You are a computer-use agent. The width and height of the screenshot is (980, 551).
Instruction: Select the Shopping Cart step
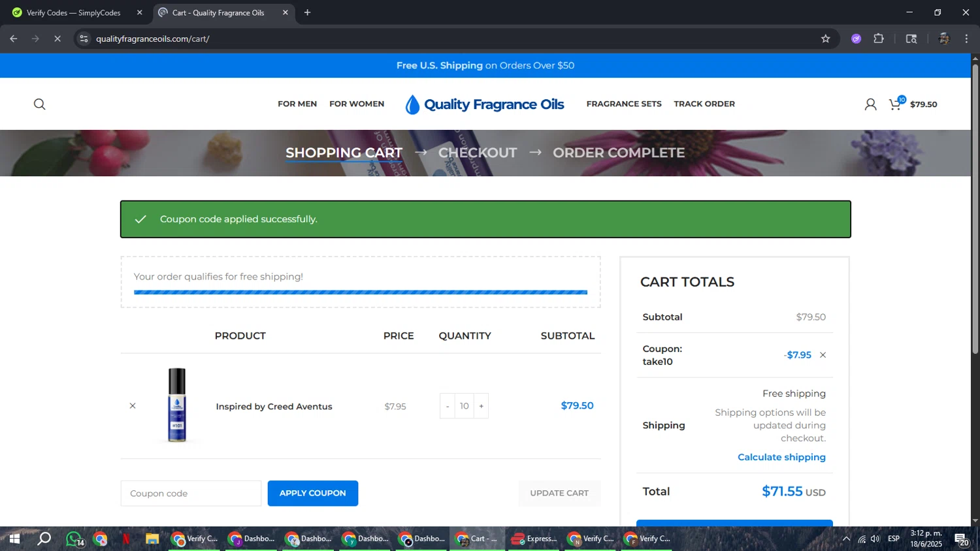(344, 153)
